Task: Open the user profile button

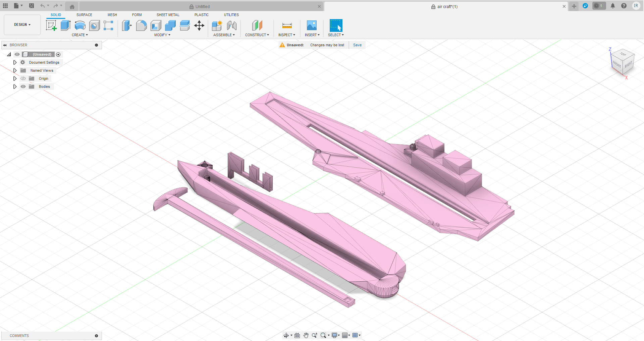Action: pos(636,6)
